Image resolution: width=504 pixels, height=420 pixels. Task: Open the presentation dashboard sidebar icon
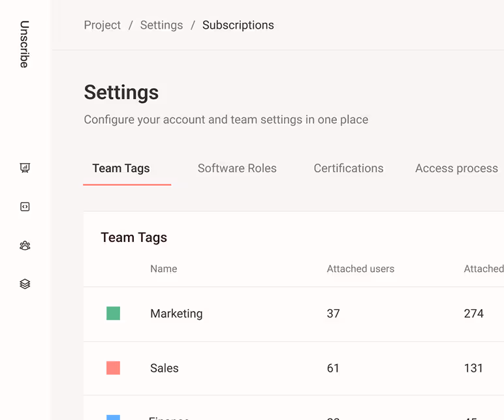25,168
